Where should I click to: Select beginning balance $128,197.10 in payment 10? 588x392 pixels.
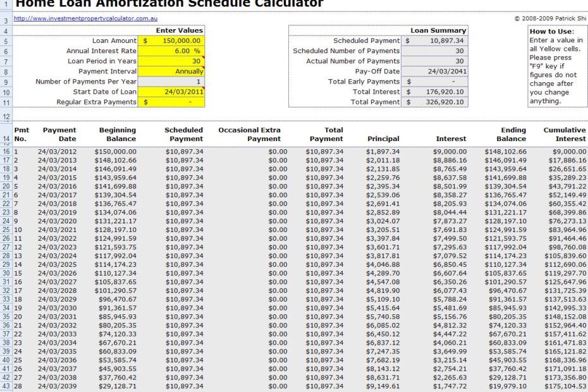pos(116,230)
